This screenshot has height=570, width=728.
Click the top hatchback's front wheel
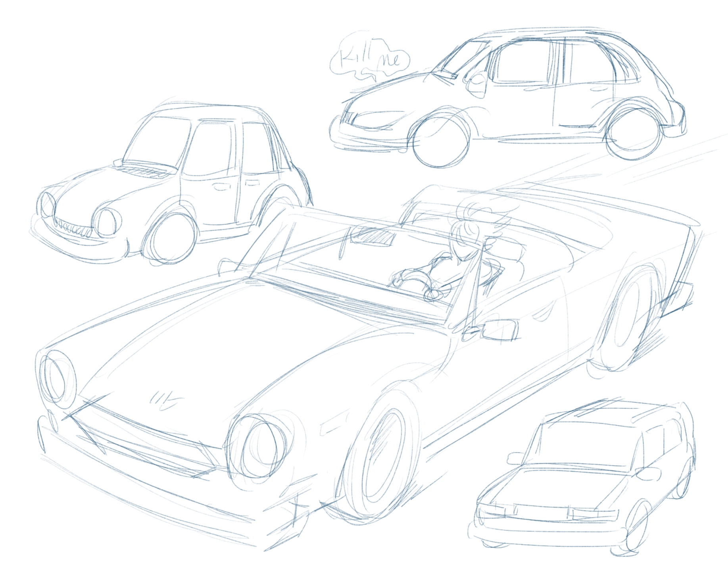click(x=440, y=140)
